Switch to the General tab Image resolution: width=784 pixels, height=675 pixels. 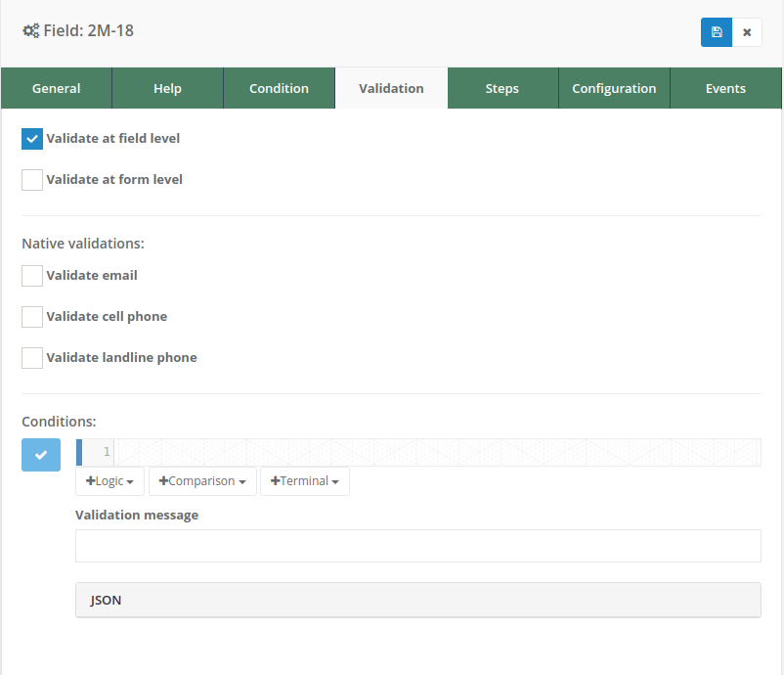pyautogui.click(x=57, y=88)
